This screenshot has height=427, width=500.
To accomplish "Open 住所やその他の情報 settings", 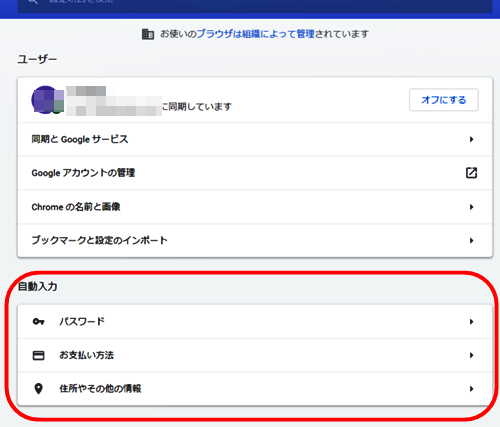I will (255, 389).
